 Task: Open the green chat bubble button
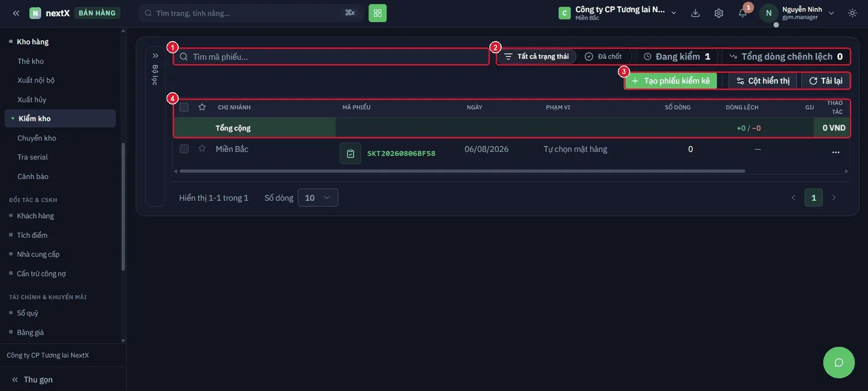pos(838,363)
